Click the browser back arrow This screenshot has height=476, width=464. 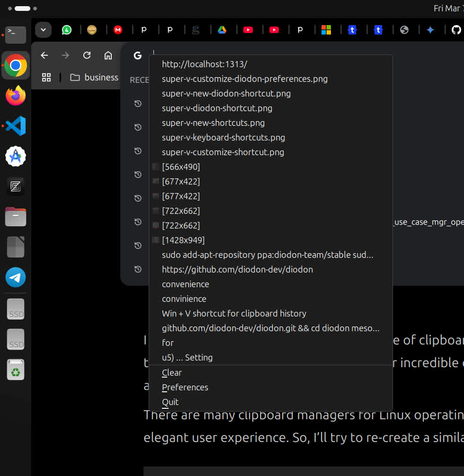point(45,55)
